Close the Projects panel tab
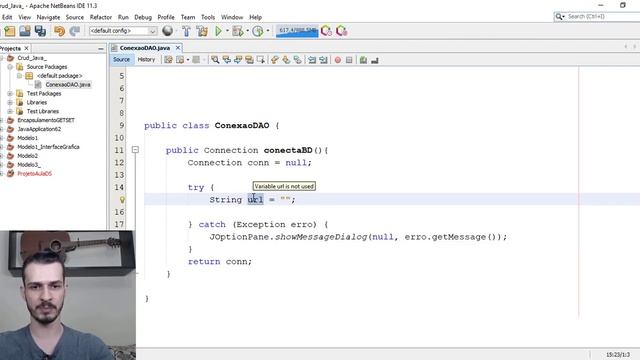The height and width of the screenshot is (360, 640). pyautogui.click(x=27, y=48)
